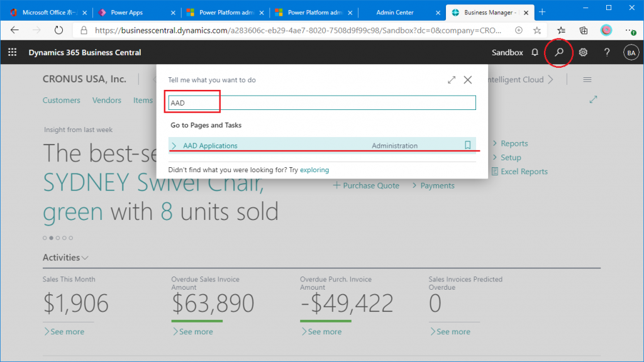Open the notifications bell
The image size is (644, 362).
535,52
